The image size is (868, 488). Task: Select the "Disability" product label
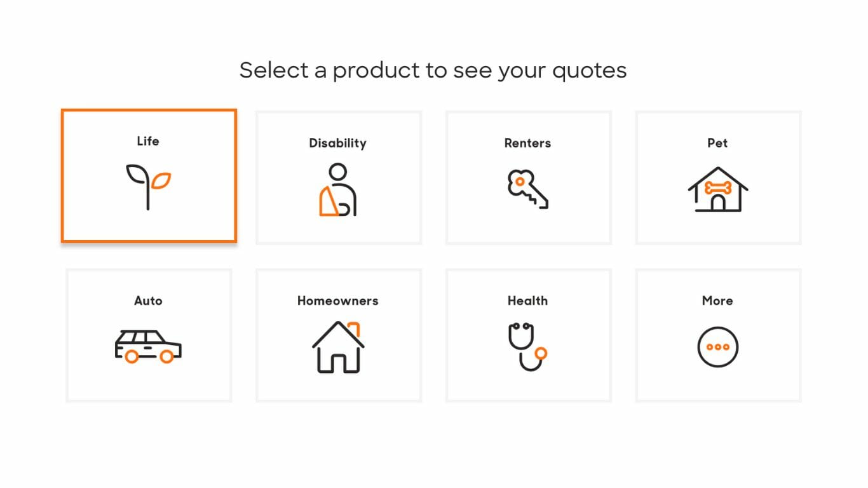click(337, 143)
